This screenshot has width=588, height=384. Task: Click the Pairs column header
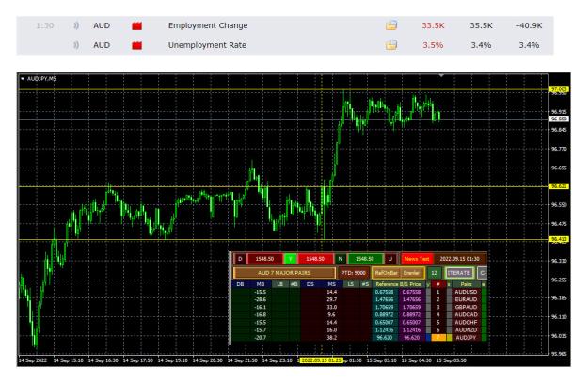click(x=466, y=284)
